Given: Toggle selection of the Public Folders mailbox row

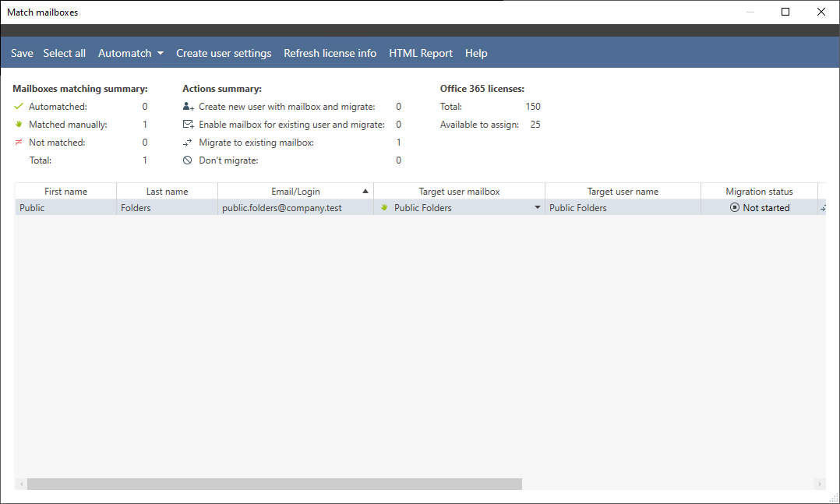Looking at the screenshot, I should [x=65, y=207].
